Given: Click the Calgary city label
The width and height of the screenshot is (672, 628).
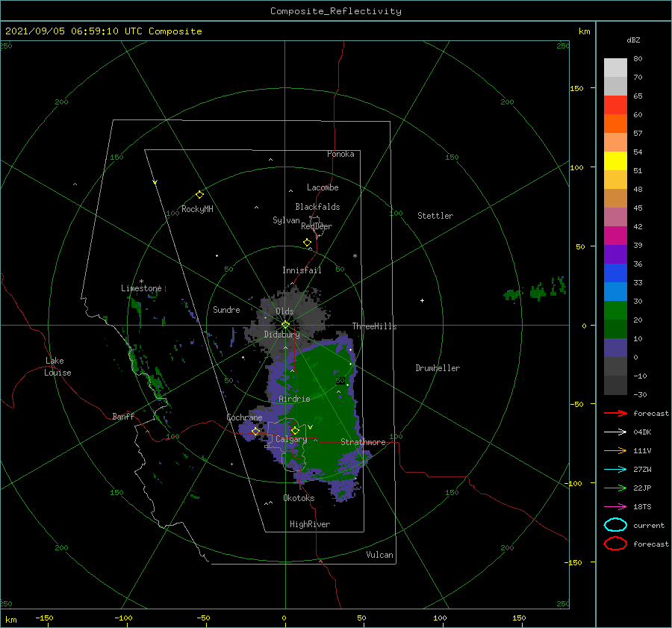Looking at the screenshot, I should (x=291, y=439).
